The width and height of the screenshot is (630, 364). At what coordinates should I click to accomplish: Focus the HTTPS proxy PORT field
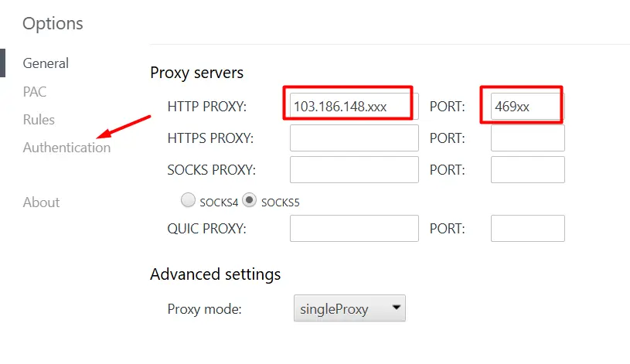click(527, 138)
